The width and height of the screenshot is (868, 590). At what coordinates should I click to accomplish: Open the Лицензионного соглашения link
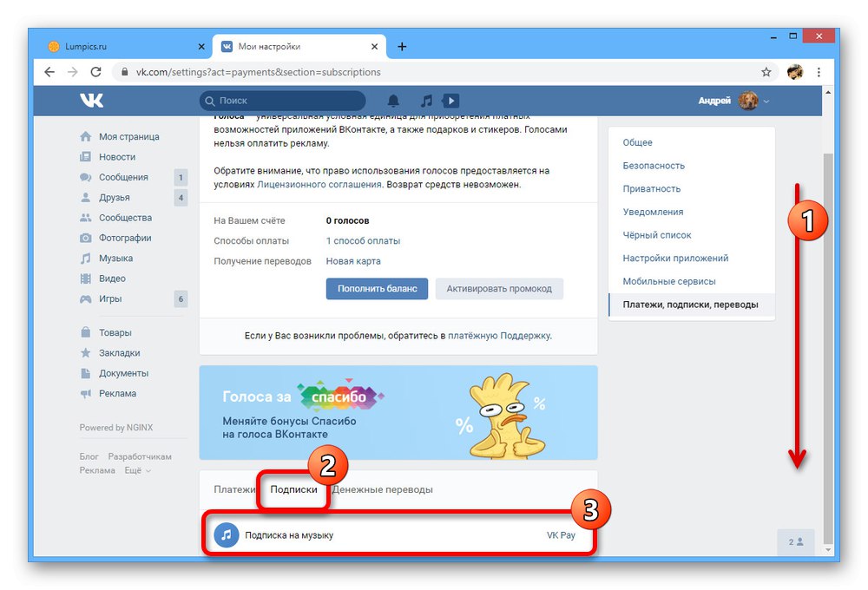point(319,184)
